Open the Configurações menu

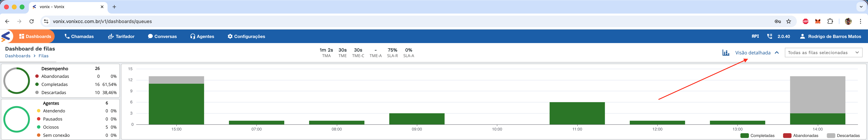[x=246, y=36]
